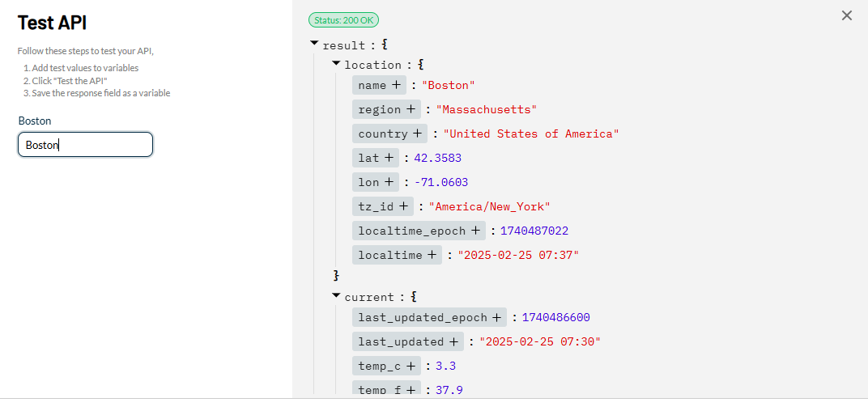
Task: Save last_updated field via plus icon
Action: pos(453,342)
